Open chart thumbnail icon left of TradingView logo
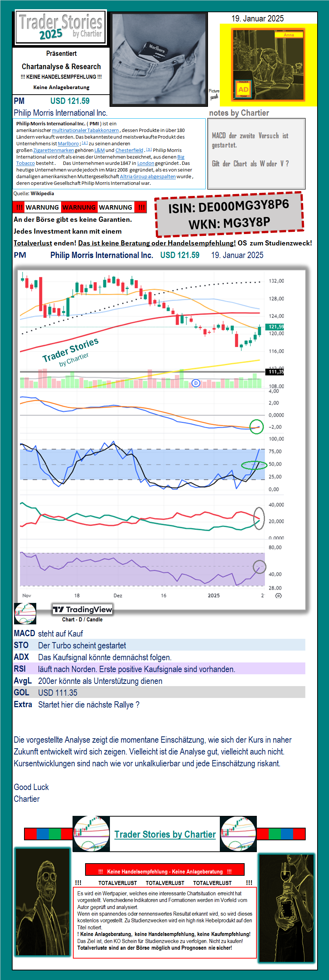Image resolution: width=329 pixels, height=980 pixels. pos(25,613)
